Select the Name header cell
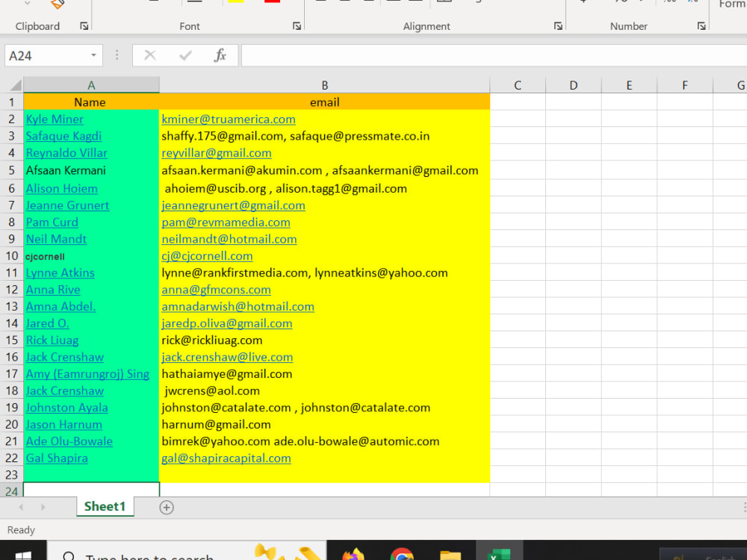The image size is (747, 560). [x=91, y=102]
